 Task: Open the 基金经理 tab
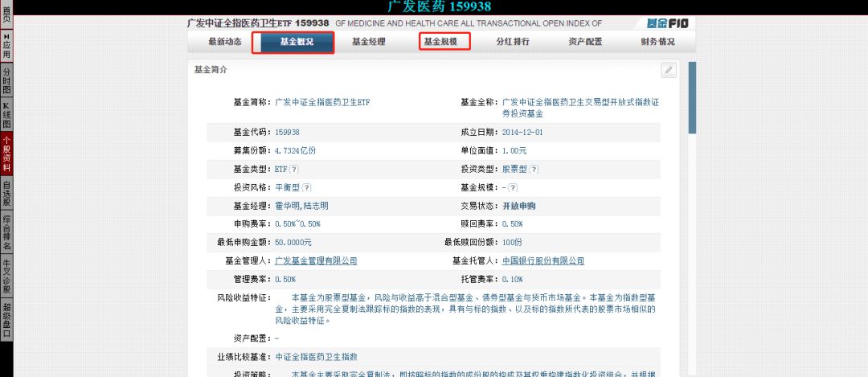(x=369, y=42)
